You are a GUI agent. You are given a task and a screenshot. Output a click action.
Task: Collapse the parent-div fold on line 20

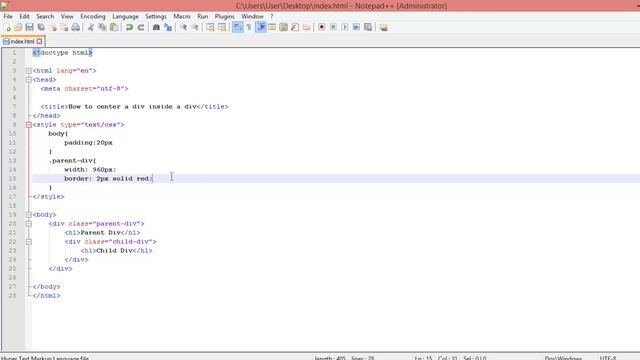29,224
